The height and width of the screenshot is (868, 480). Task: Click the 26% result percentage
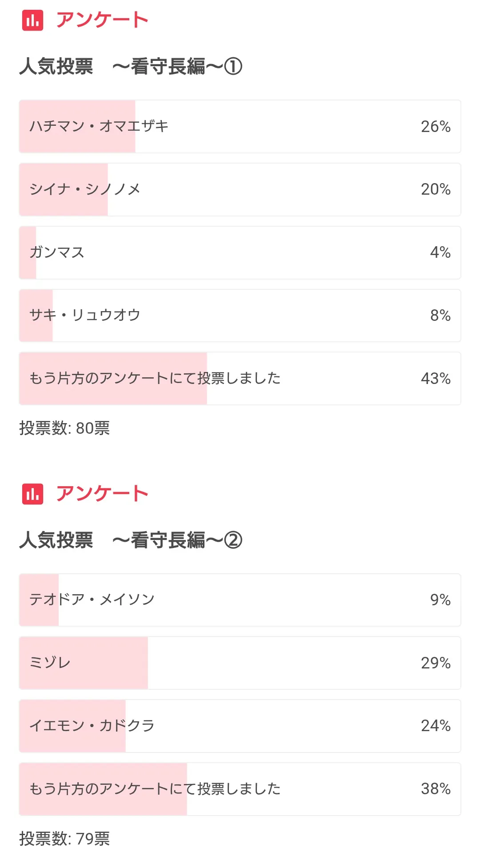tap(436, 127)
